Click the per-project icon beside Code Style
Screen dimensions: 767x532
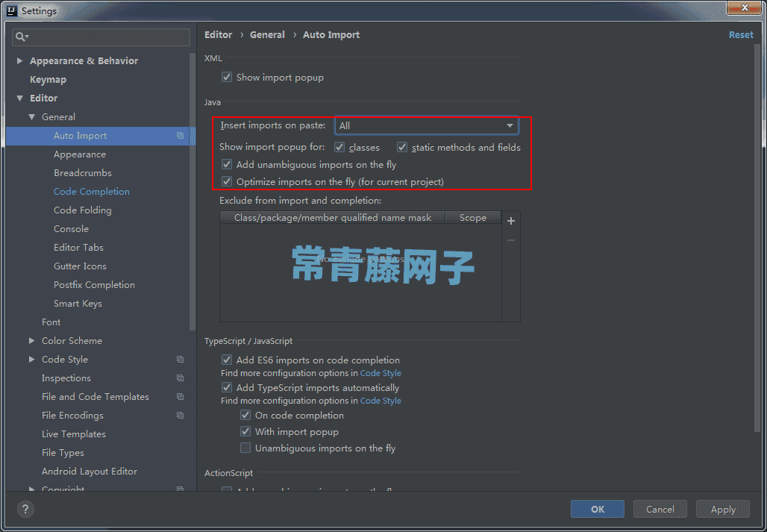click(x=180, y=360)
